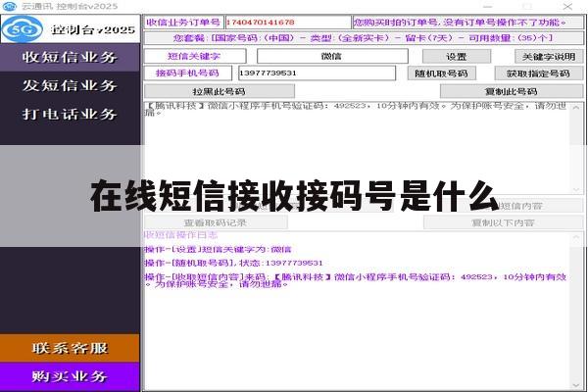
Task: Click the 拉黑此号码 button
Action: point(220,91)
